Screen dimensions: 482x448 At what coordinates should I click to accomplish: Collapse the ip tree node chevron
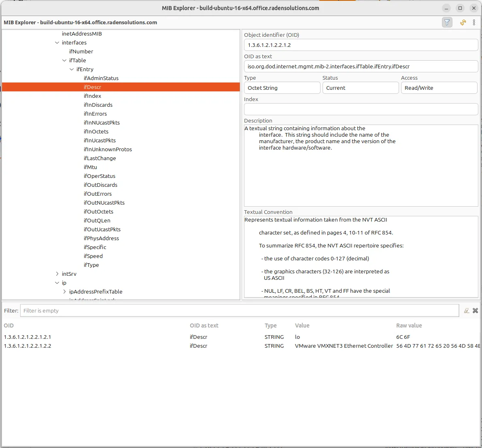pyautogui.click(x=57, y=283)
